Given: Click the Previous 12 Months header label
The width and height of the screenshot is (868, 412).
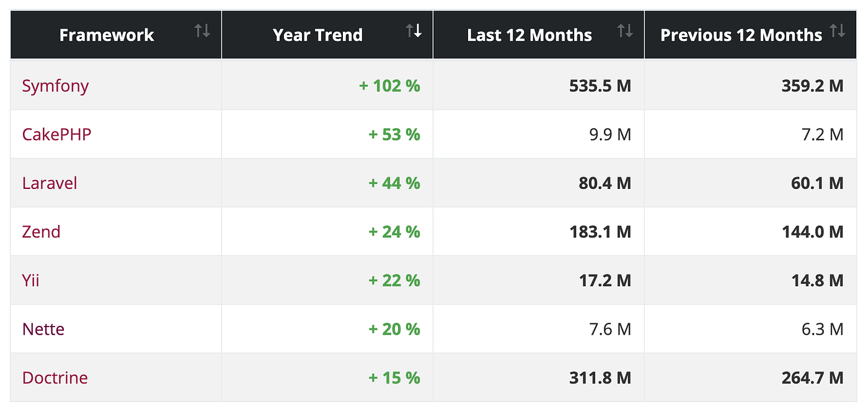Looking at the screenshot, I should coord(742,35).
